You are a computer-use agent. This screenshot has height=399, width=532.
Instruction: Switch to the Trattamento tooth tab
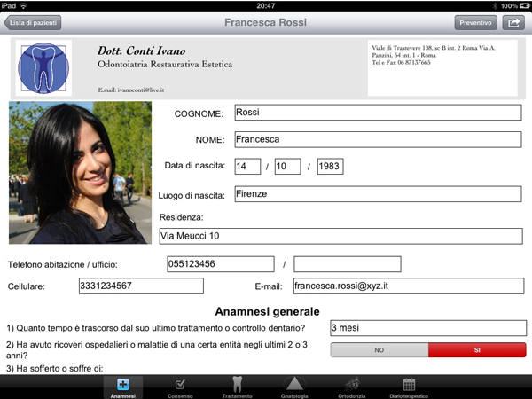pyautogui.click(x=237, y=387)
